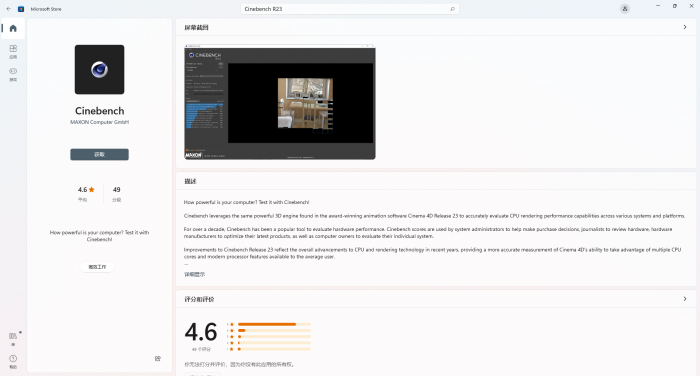Expand the screenshots section chevron
The image size is (700, 376).
pos(685,27)
